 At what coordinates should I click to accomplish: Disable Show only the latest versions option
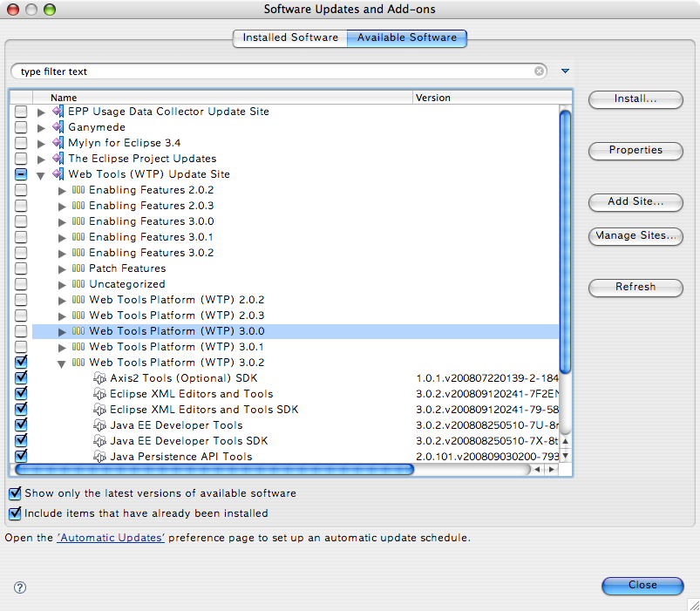pos(15,493)
